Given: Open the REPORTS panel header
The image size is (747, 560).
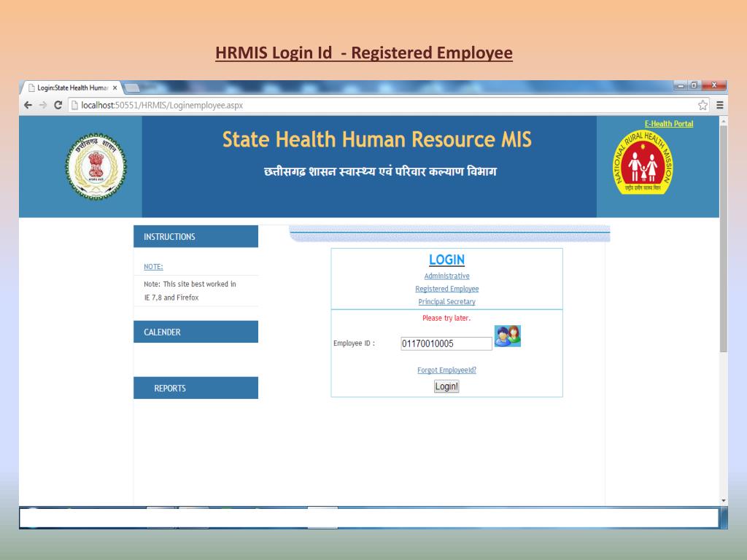Looking at the screenshot, I should (x=196, y=388).
